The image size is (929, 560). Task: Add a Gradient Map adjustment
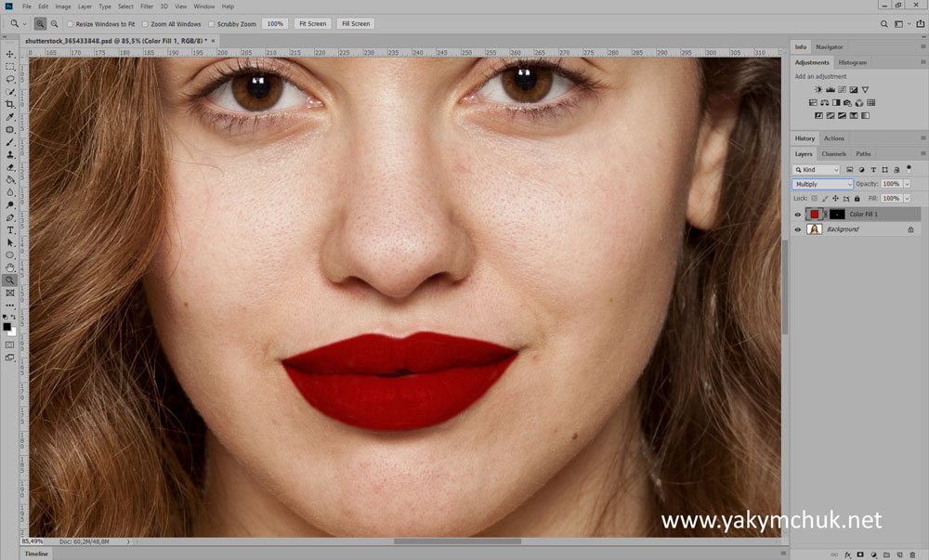point(865,115)
